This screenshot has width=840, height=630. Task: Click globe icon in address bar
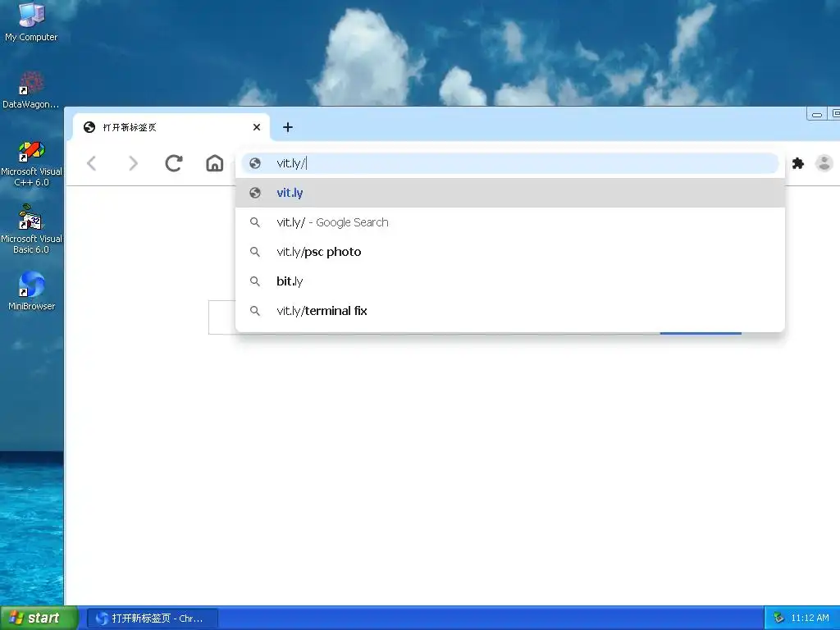pyautogui.click(x=255, y=163)
